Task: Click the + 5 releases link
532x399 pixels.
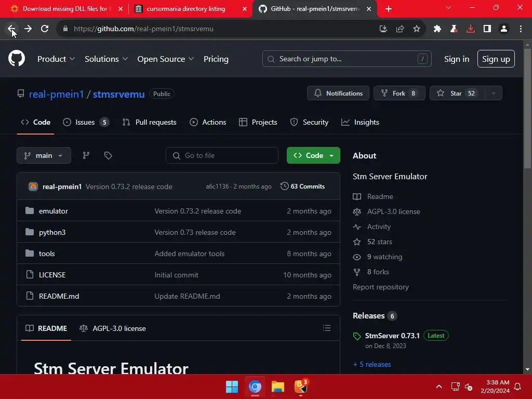Action: 372,364
